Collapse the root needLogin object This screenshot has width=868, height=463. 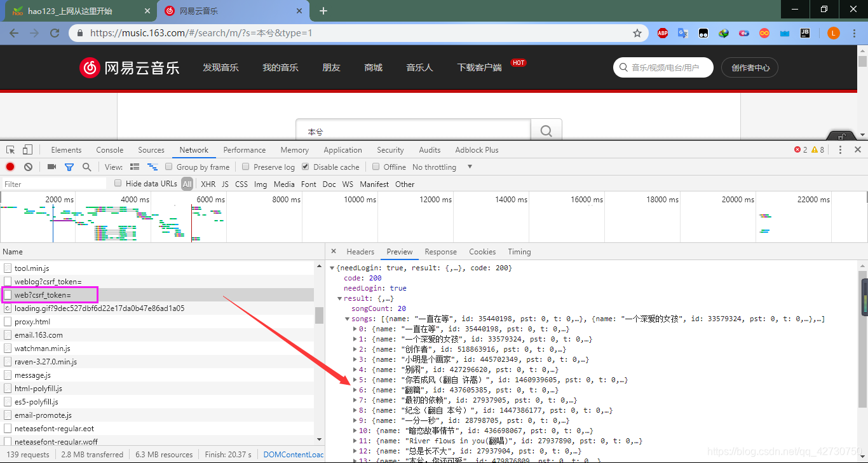pos(332,268)
